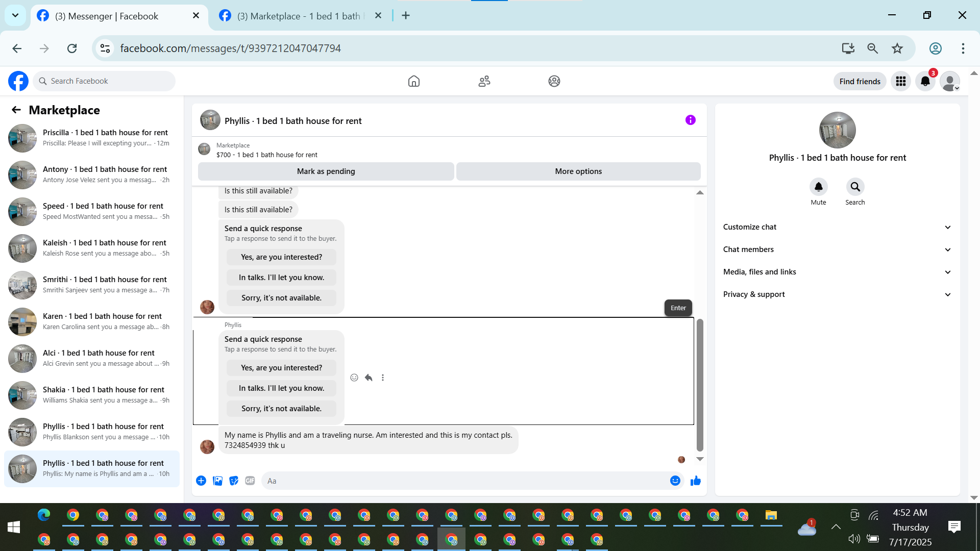Click the More options button
This screenshot has height=551, width=980.
coord(578,171)
